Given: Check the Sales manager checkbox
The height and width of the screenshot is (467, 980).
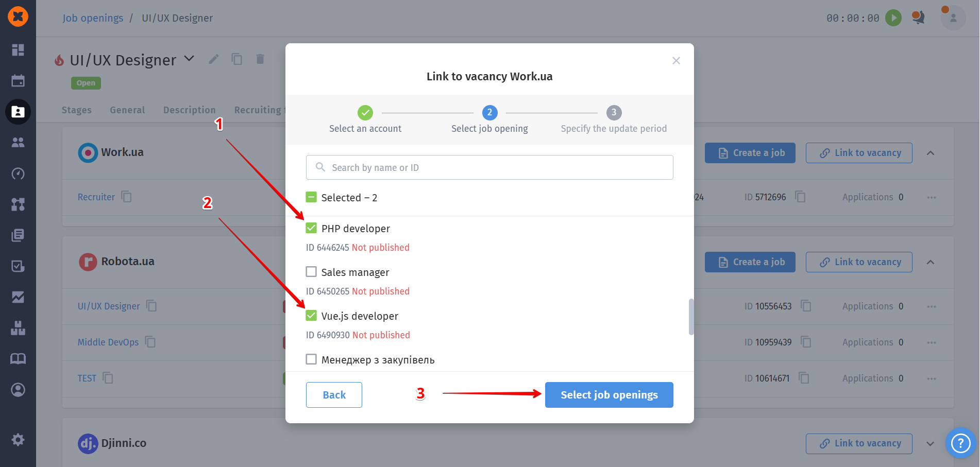Looking at the screenshot, I should tap(311, 272).
